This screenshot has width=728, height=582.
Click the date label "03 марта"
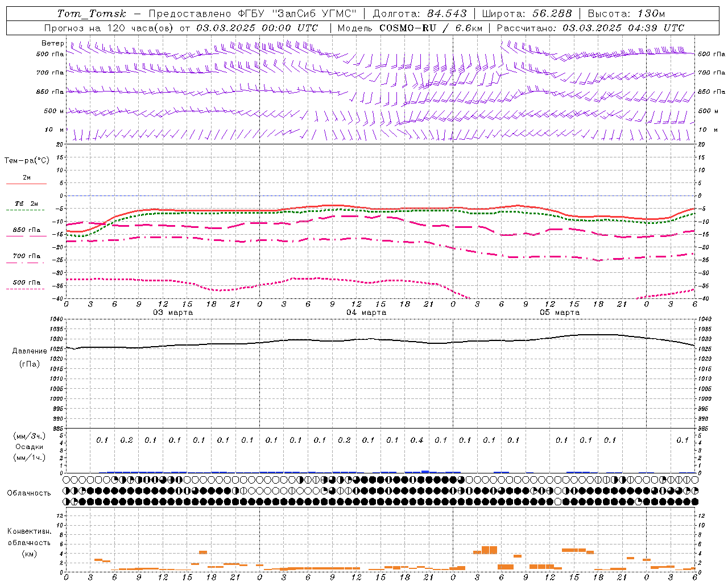(x=173, y=313)
